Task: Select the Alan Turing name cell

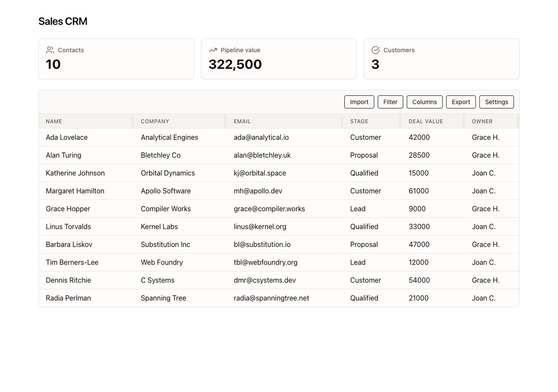Action: 86,155
